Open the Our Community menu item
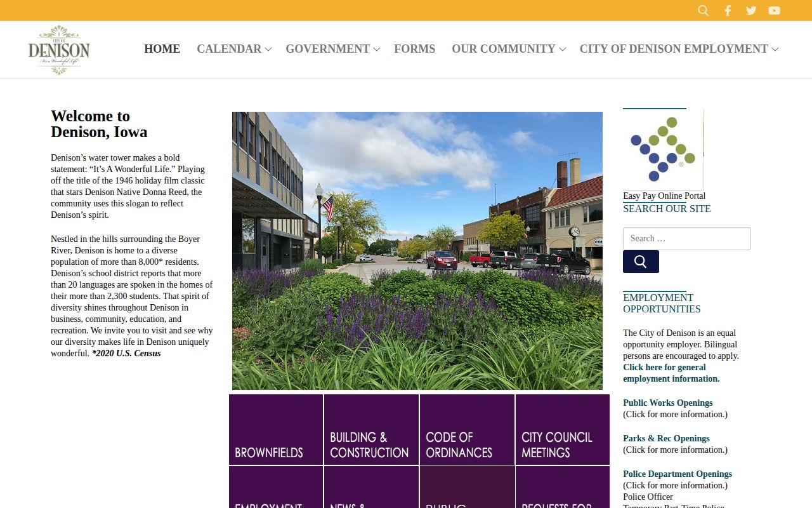 (503, 49)
